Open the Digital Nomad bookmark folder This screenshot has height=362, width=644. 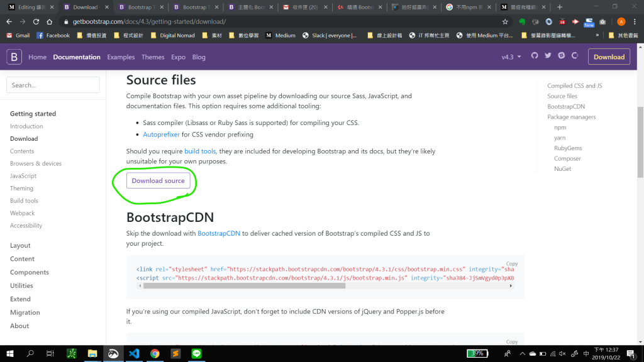click(173, 35)
